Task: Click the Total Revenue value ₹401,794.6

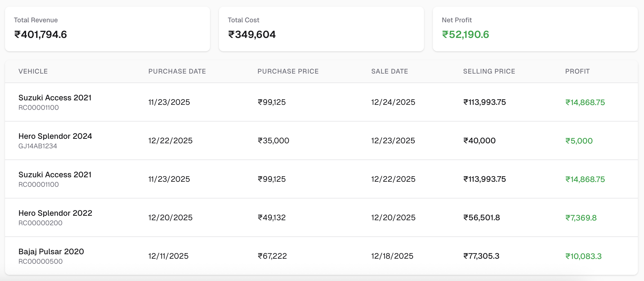Action: coord(41,35)
